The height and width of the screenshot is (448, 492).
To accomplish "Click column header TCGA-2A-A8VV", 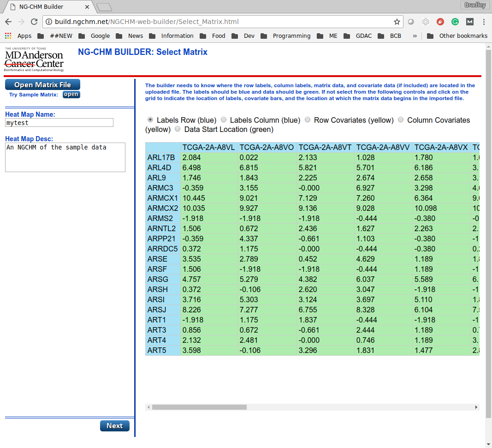I will coord(383,147).
